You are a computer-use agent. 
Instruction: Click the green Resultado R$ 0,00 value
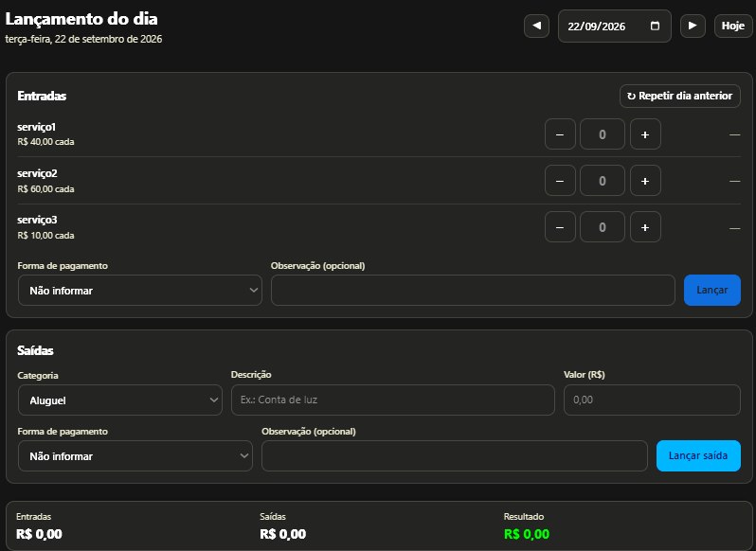tap(527, 534)
